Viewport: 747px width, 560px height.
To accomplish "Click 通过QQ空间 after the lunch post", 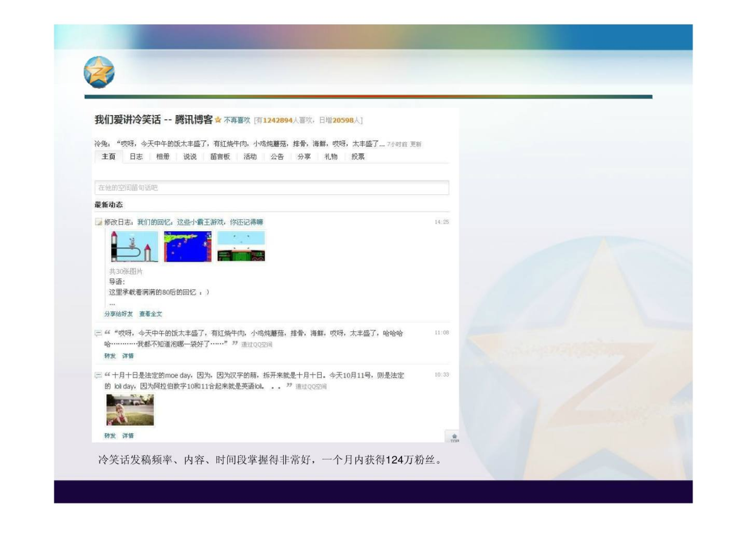I will [x=257, y=345].
